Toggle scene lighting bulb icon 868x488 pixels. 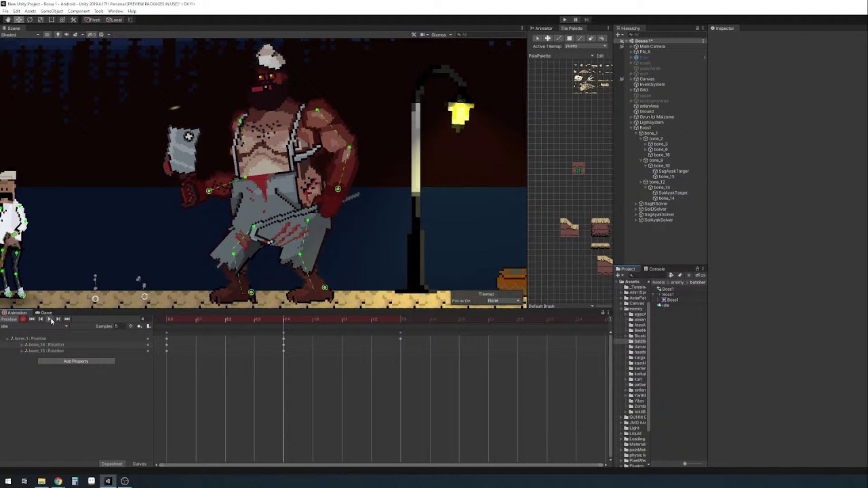coord(58,35)
